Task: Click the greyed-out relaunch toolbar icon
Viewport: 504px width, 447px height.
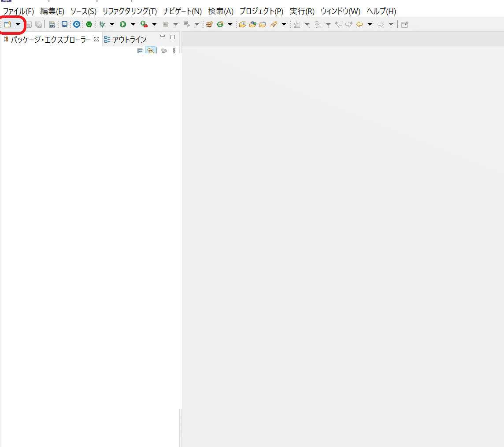Action: click(186, 24)
